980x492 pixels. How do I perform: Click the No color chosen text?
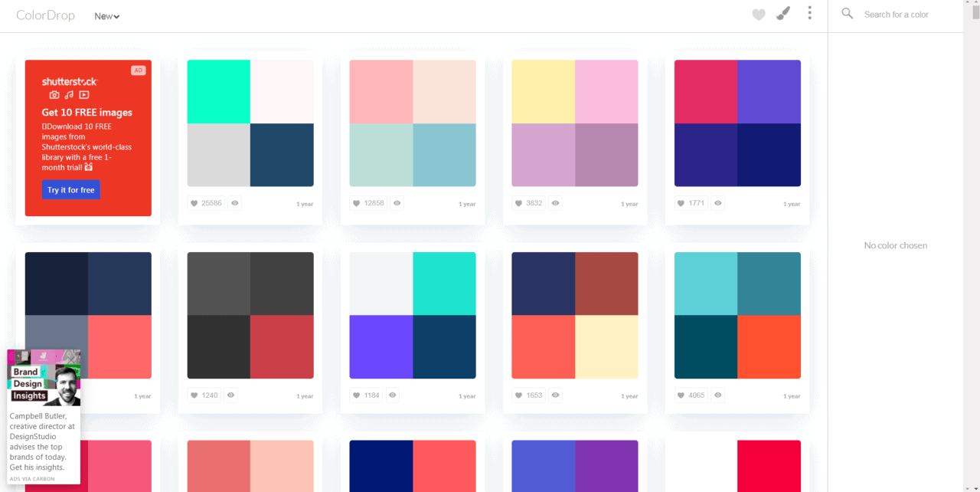coord(895,245)
